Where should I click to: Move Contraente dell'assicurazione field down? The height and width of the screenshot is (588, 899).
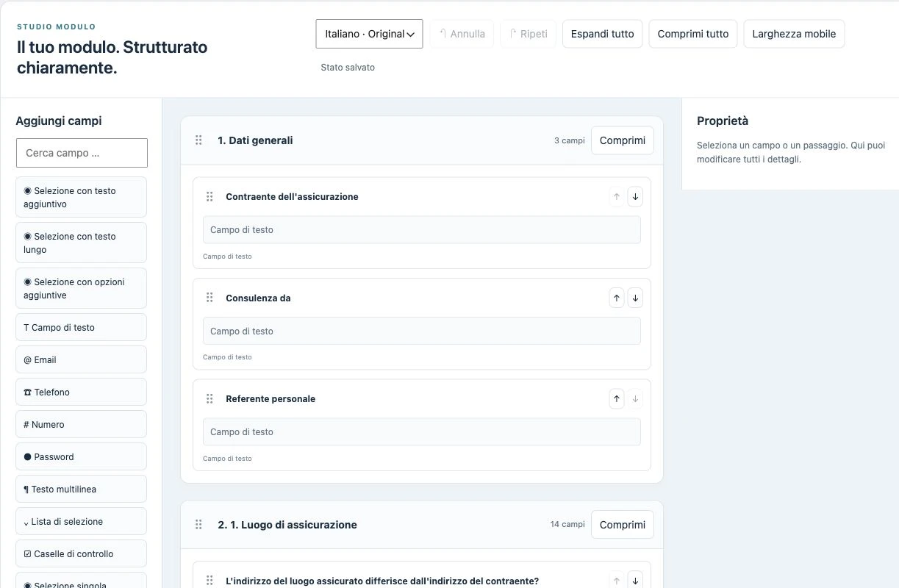pos(635,197)
